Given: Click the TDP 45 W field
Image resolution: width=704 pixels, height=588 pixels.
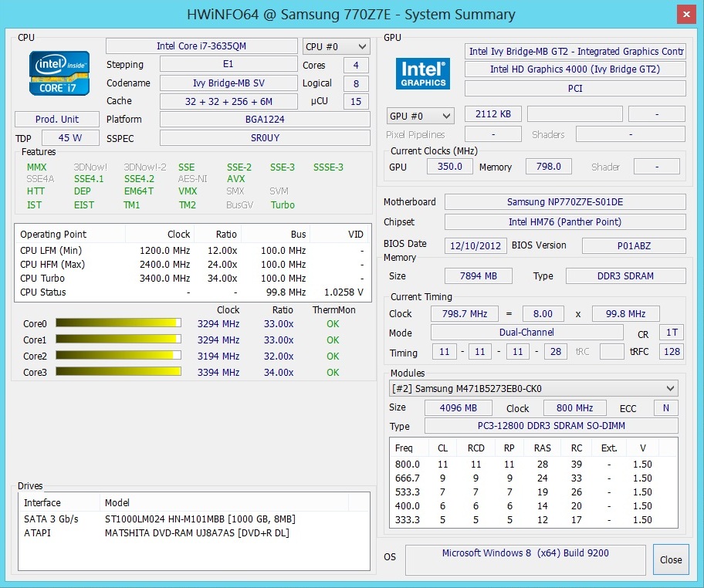Looking at the screenshot, I should [x=70, y=138].
